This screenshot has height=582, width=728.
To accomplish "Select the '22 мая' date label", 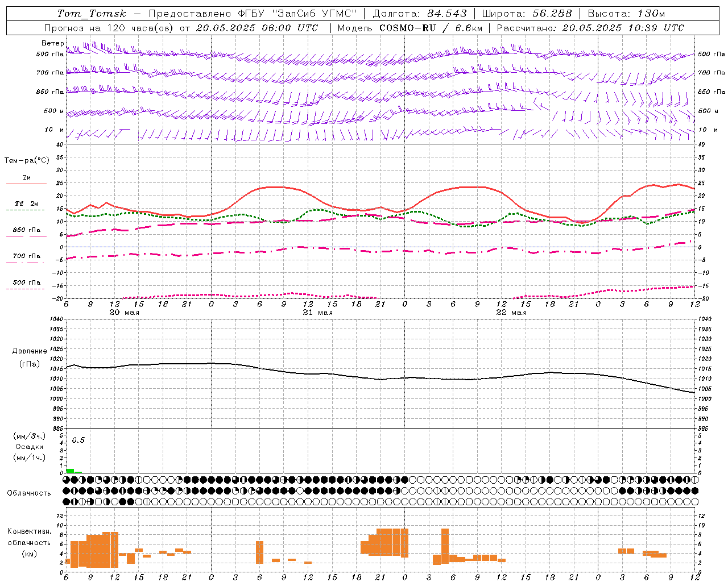I will [511, 312].
